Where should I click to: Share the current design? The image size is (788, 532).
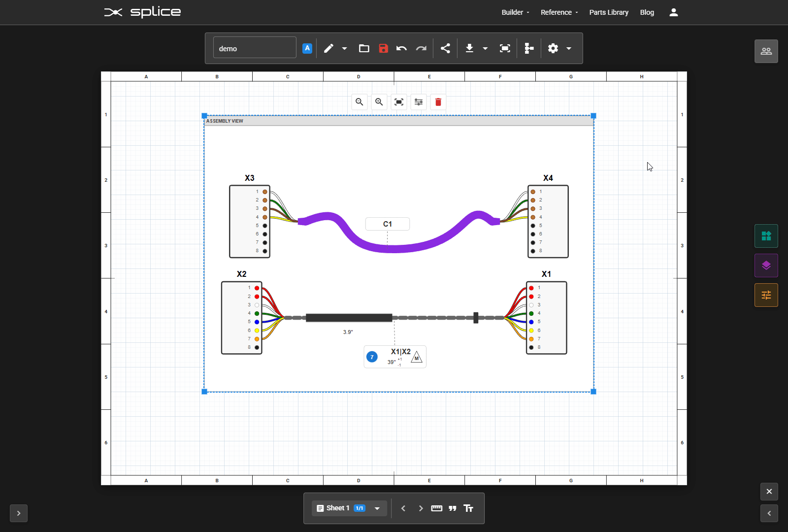pyautogui.click(x=445, y=48)
